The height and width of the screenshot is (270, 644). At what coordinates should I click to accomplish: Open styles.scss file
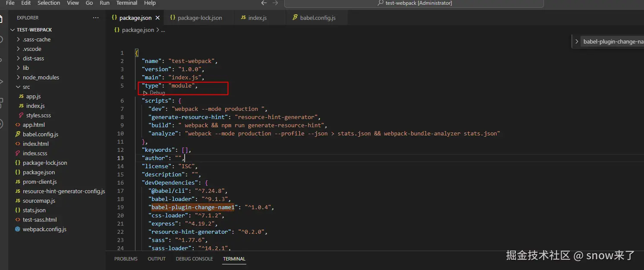pyautogui.click(x=58, y=115)
